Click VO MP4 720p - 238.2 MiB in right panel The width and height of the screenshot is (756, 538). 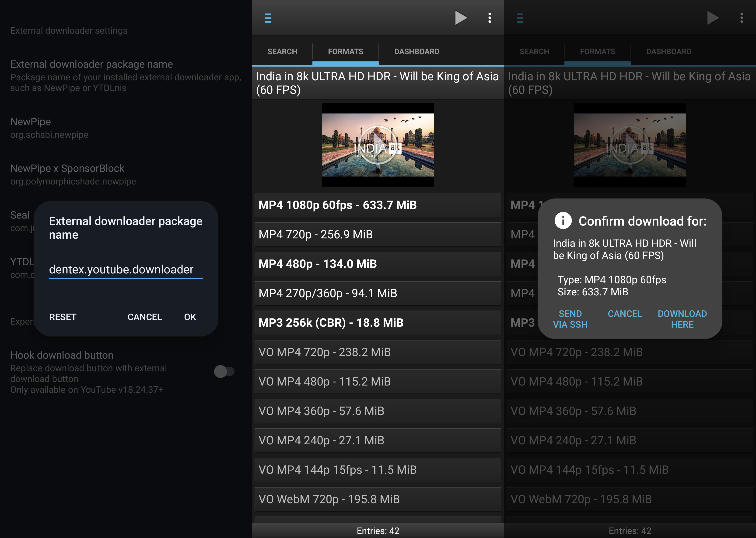(630, 352)
